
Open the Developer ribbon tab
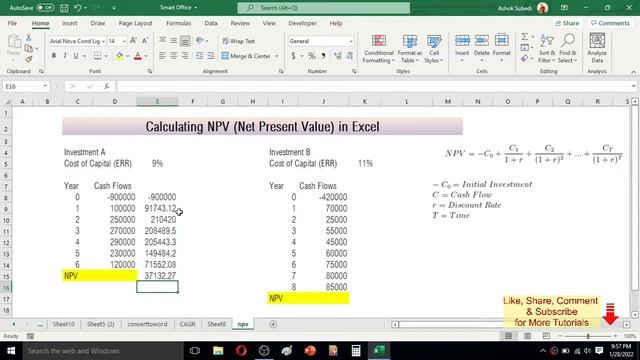(x=302, y=23)
